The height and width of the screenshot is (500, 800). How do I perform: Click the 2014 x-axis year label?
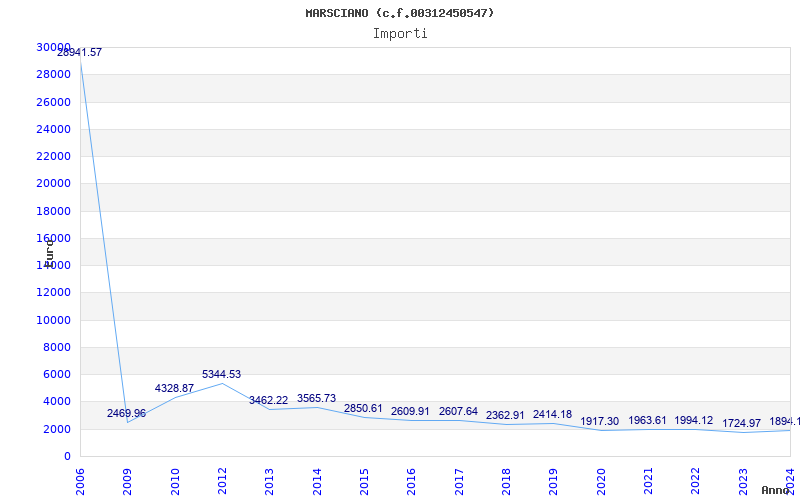tap(317, 482)
